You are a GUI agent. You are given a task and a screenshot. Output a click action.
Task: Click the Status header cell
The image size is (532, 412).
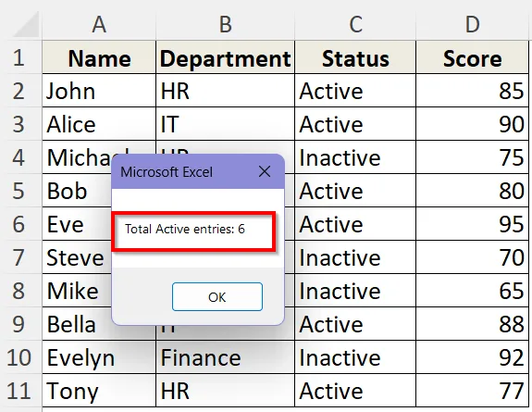(x=355, y=57)
